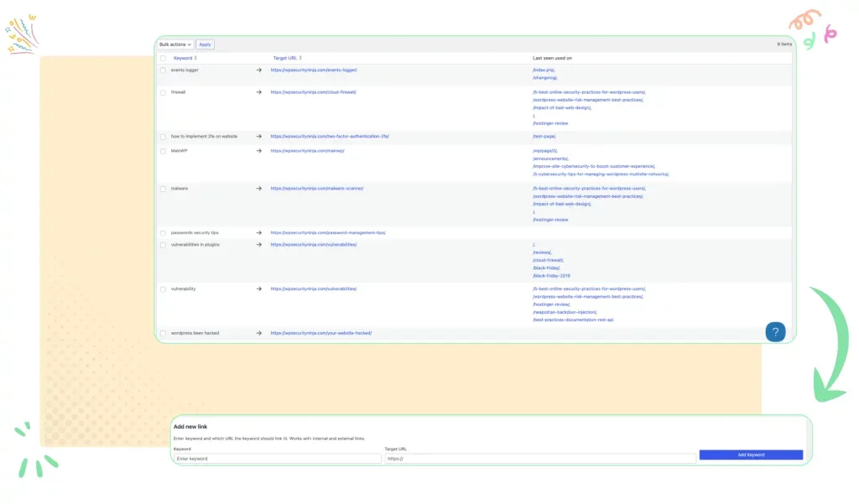Image resolution: width=859 pixels, height=504 pixels.
Task: Open /hostinger-review link in malware row
Action: (550, 220)
